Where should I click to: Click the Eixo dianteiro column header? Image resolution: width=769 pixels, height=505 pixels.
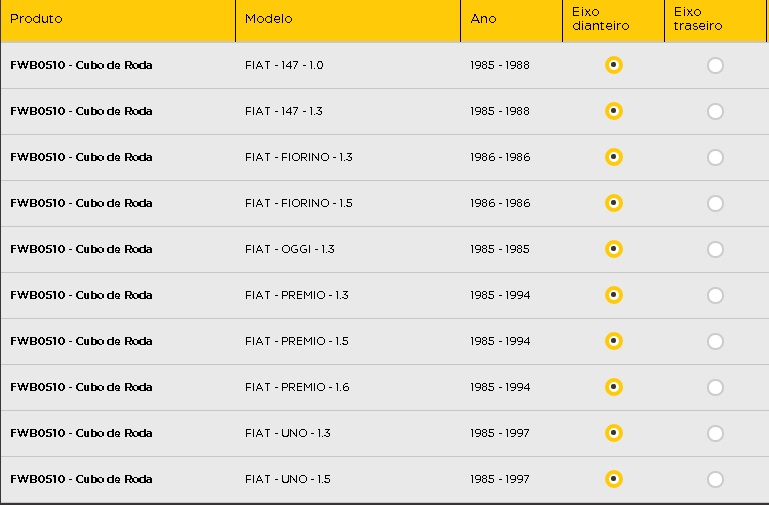pyautogui.click(x=600, y=19)
